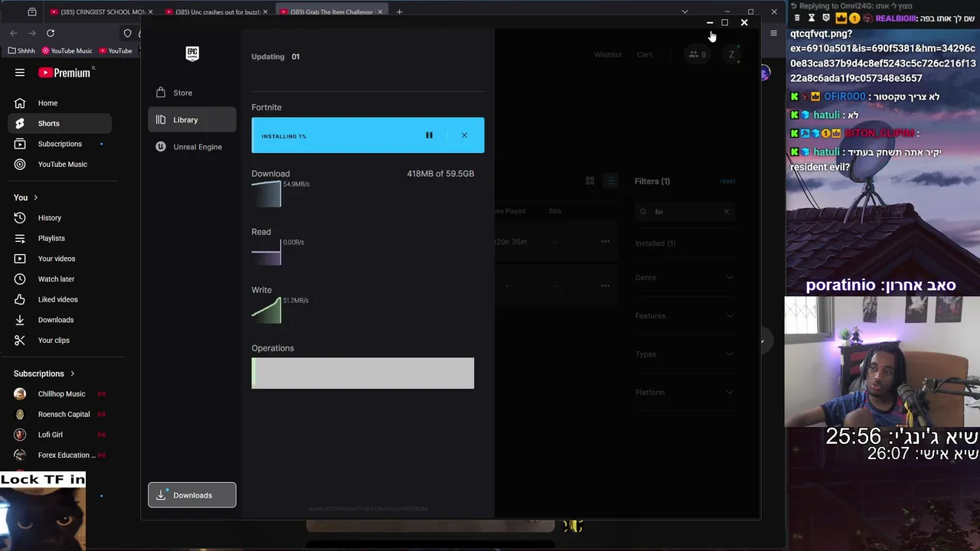Open the Cart link
Image resolution: width=980 pixels, height=551 pixels.
(645, 54)
